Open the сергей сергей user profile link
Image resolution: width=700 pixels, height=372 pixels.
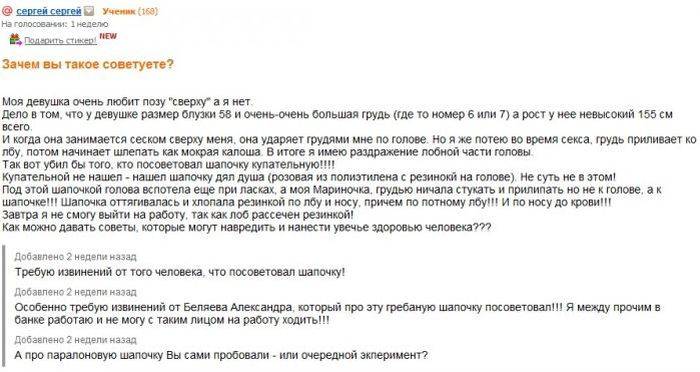49,11
